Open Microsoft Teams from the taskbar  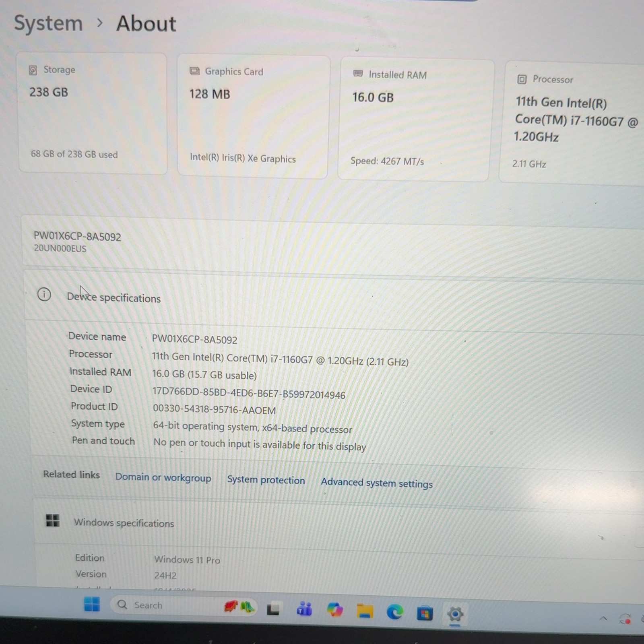(304, 609)
